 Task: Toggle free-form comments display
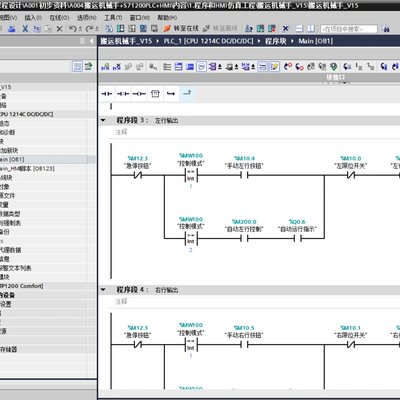201,67
